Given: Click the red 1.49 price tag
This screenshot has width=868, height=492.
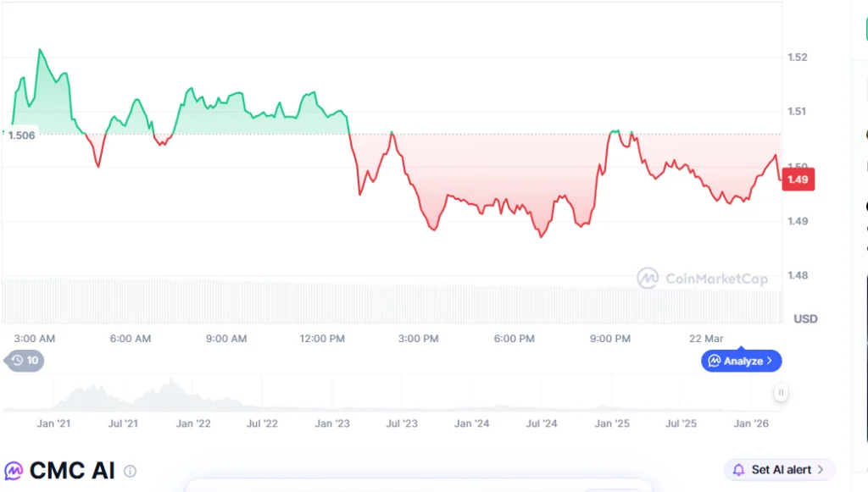Looking at the screenshot, I should (798, 179).
